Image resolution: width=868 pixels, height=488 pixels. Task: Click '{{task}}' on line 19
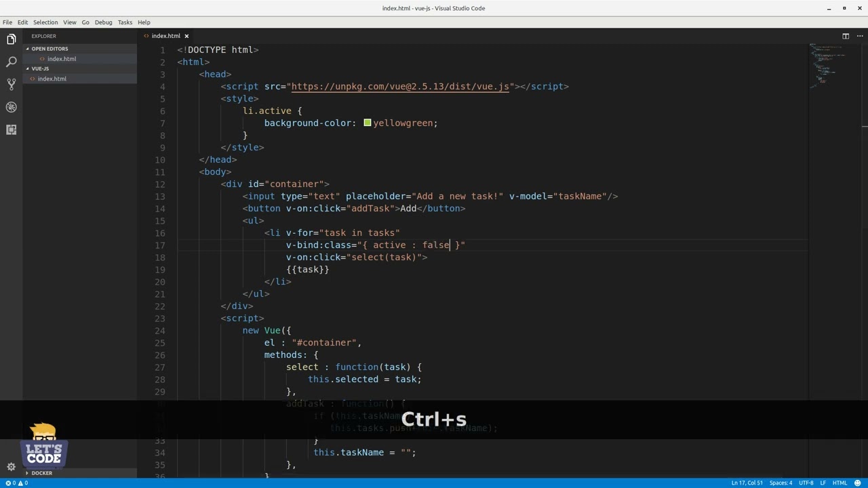[x=308, y=269]
